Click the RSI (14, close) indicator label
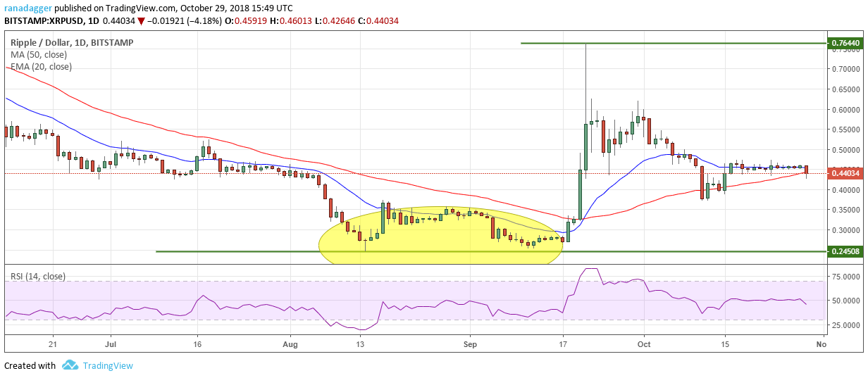The image size is (868, 378). click(37, 277)
